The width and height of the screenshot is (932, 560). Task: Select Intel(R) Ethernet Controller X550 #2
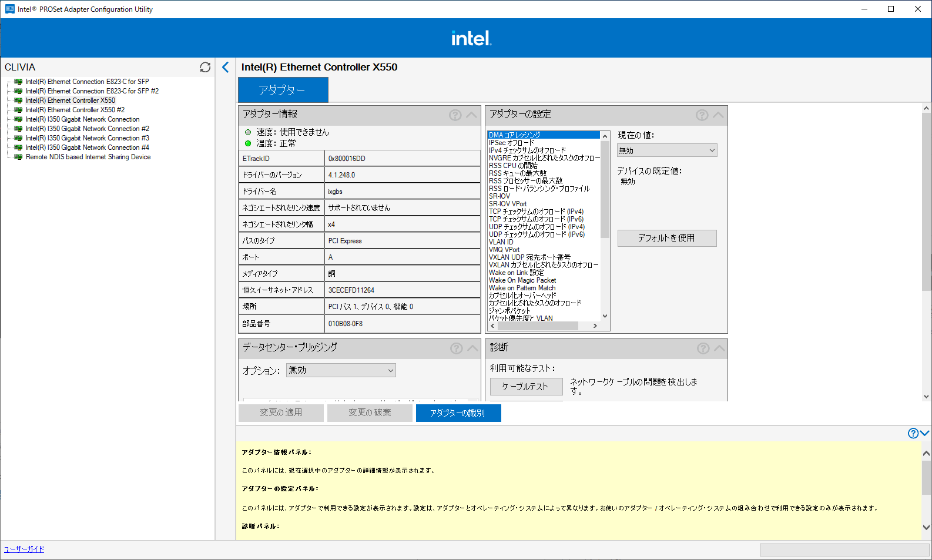(75, 110)
